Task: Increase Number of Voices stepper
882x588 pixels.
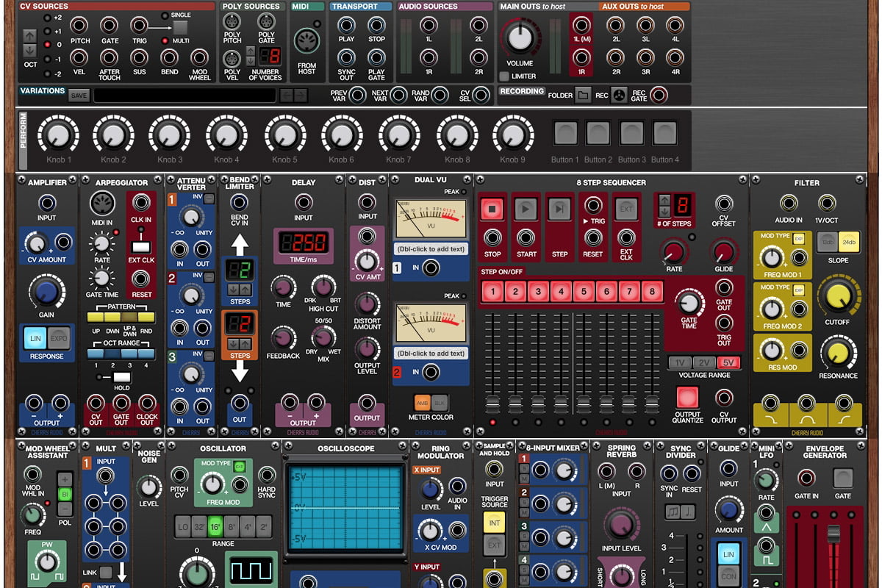Action: coord(251,51)
